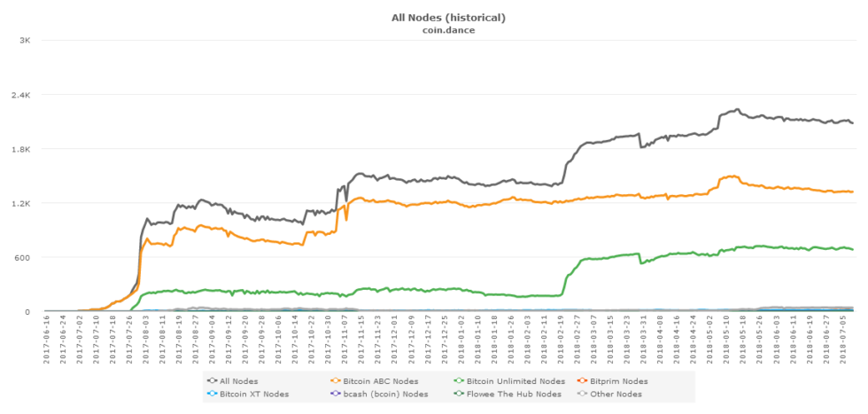This screenshot has width=868, height=414.
Task: Click the coin.dance subtitle link
Action: (448, 30)
